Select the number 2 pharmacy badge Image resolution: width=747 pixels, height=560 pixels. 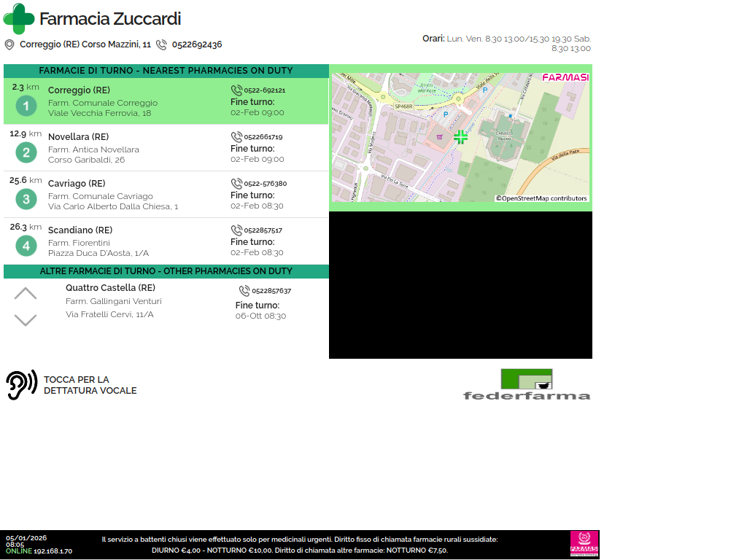pyautogui.click(x=26, y=152)
